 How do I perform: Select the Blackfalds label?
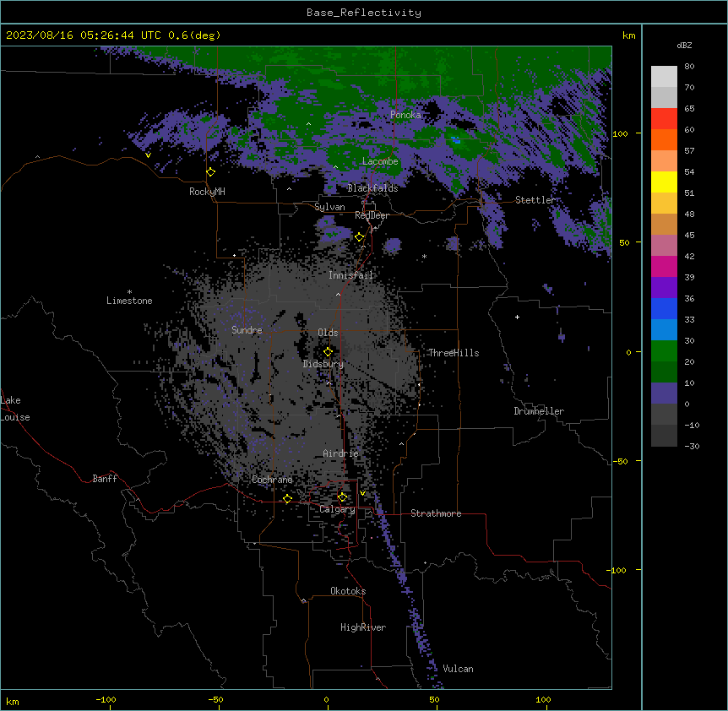tap(372, 188)
